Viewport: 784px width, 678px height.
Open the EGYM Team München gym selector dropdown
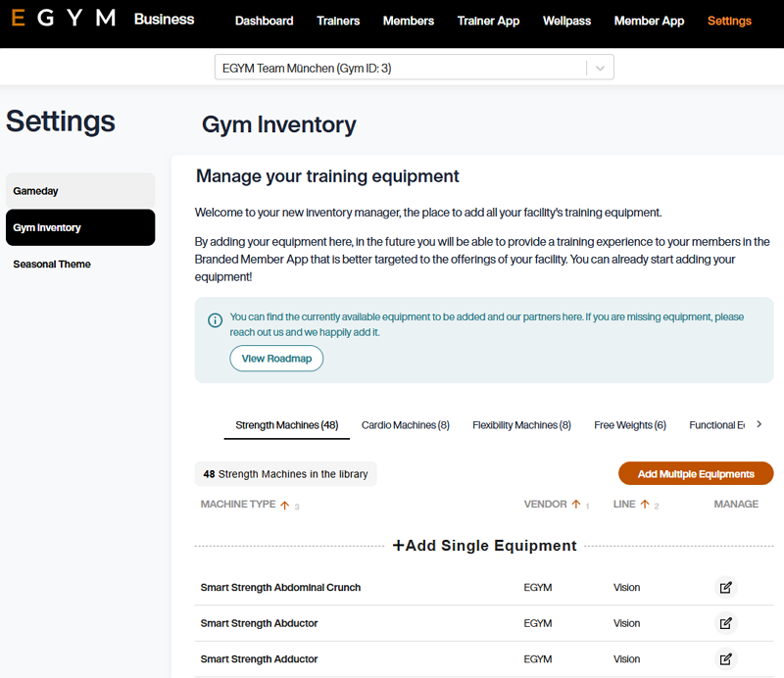(x=600, y=67)
